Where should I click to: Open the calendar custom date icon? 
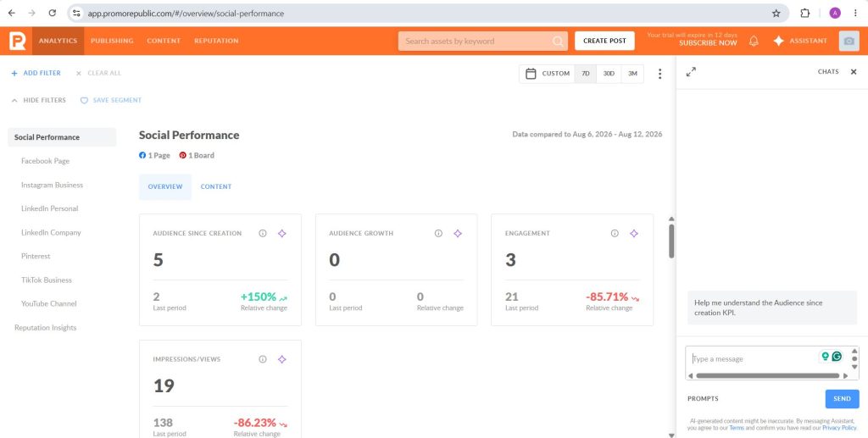pos(531,74)
